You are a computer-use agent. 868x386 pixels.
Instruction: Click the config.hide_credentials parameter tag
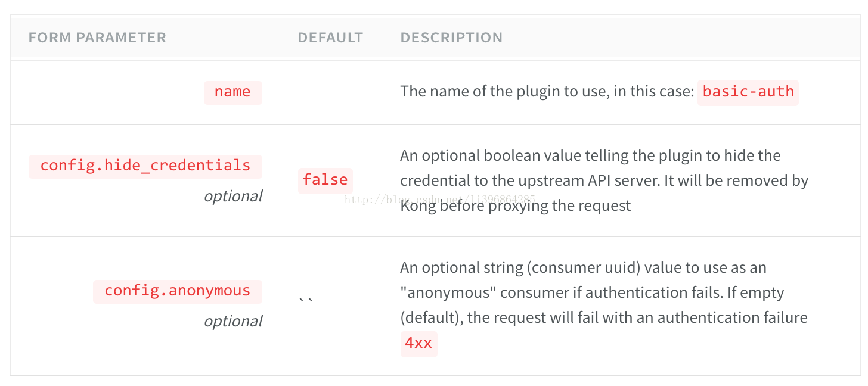pos(145,166)
